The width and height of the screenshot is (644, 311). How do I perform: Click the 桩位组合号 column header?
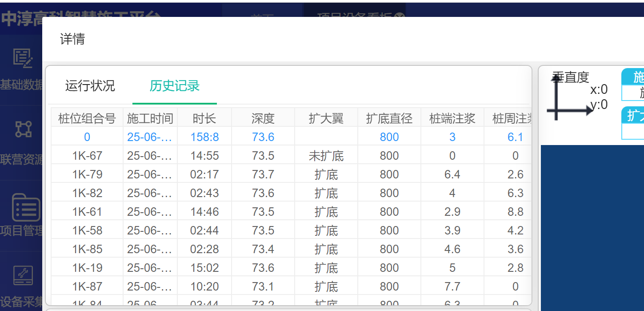coord(87,118)
